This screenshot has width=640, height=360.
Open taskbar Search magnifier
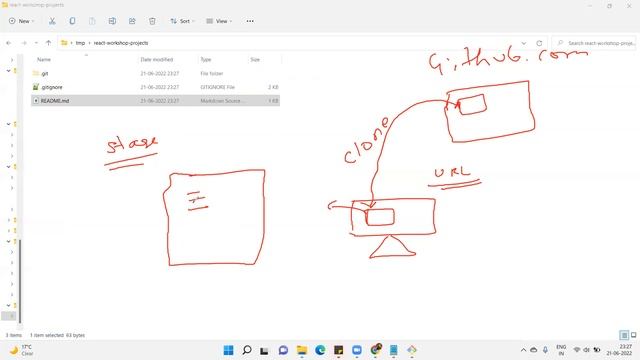(247, 350)
